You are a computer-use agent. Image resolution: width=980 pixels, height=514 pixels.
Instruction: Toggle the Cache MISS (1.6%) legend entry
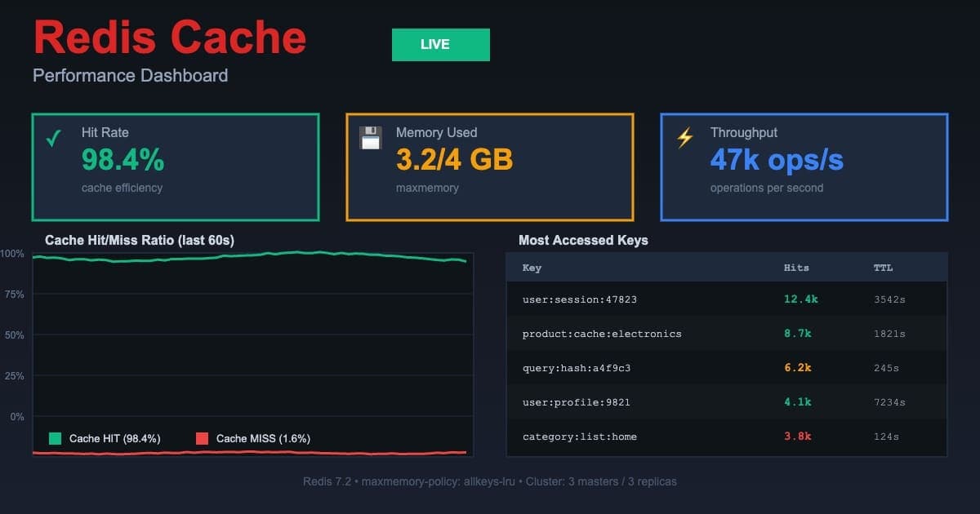coord(261,439)
